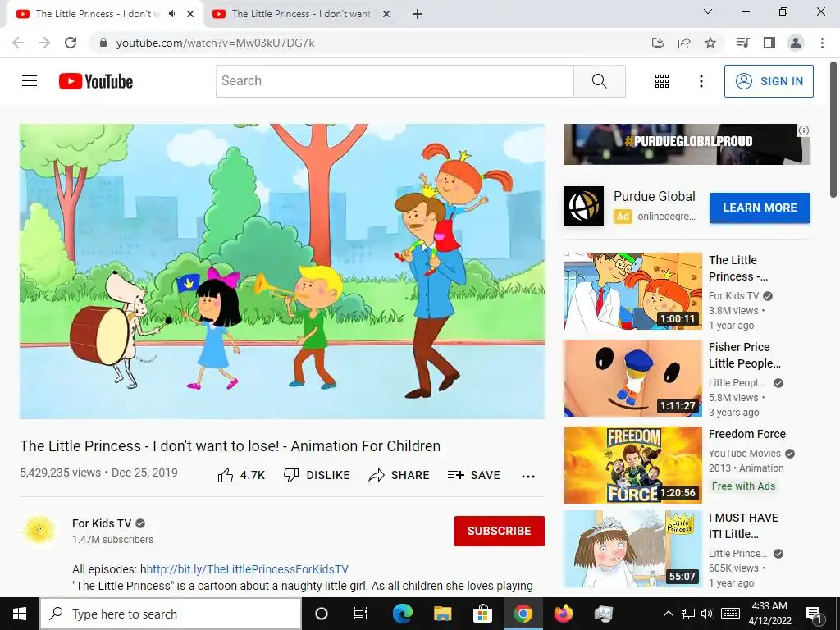Click the video player to pause

pyautogui.click(x=282, y=271)
